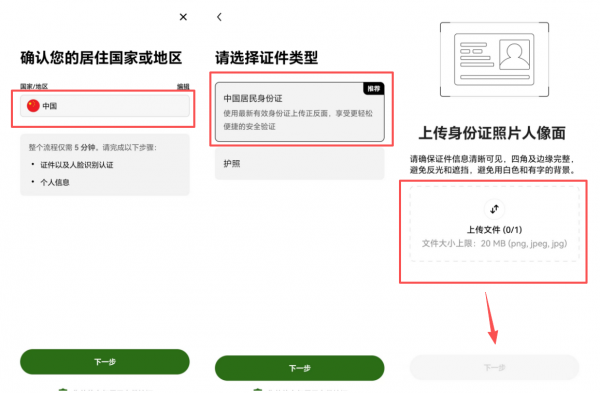600x393 pixels.
Task: Click the ID card illustration image
Action: [494, 59]
